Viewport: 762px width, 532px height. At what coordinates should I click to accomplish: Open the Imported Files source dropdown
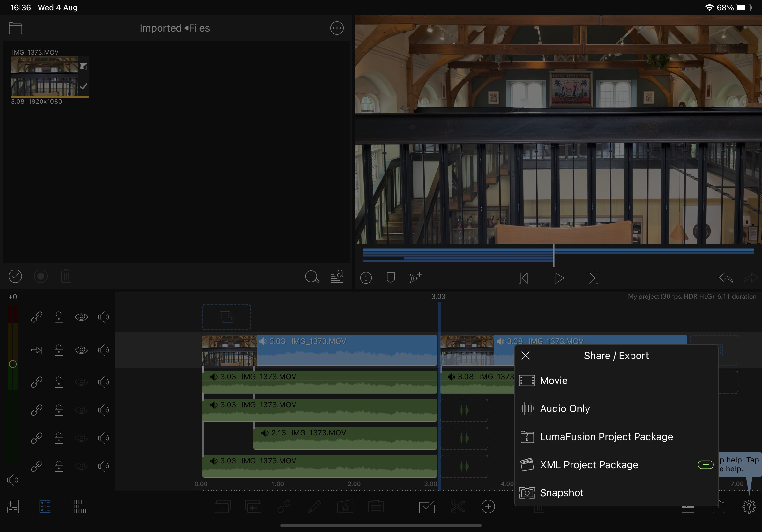pyautogui.click(x=175, y=28)
